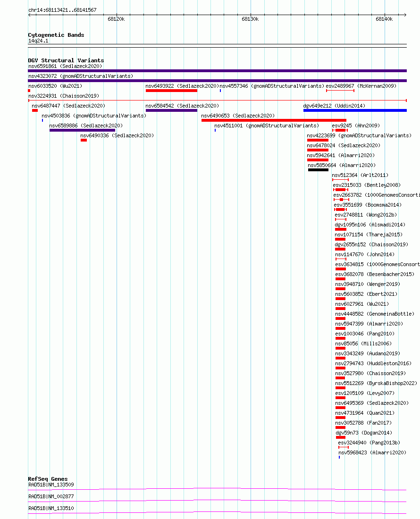This screenshot has width=420, height=519.
Task: Click the nsv3224931 (Chaisson2019) label
Action: coord(64,96)
